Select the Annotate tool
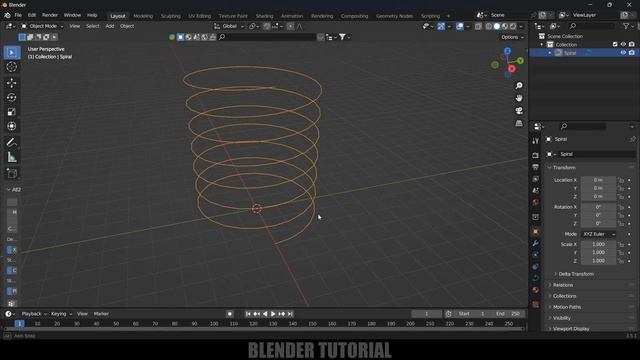 [11, 142]
